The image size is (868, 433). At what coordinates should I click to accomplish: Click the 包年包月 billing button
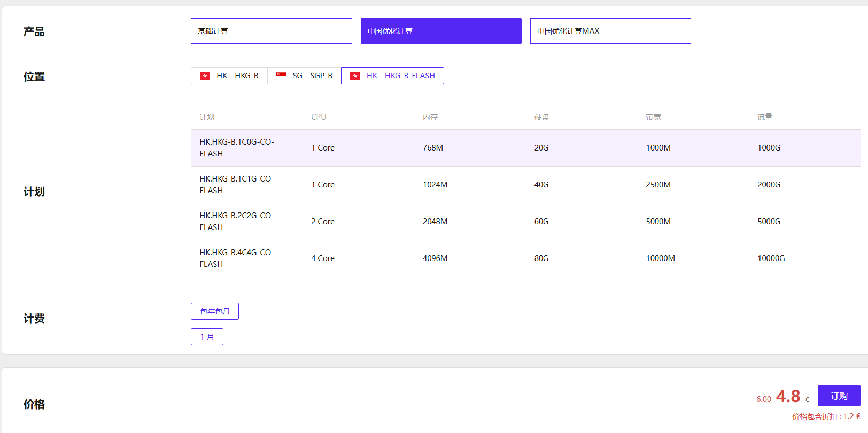(215, 311)
